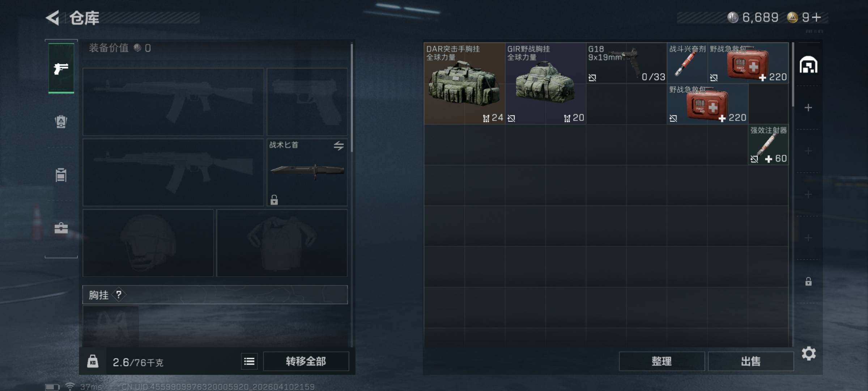Open the settings gear icon

tap(809, 353)
